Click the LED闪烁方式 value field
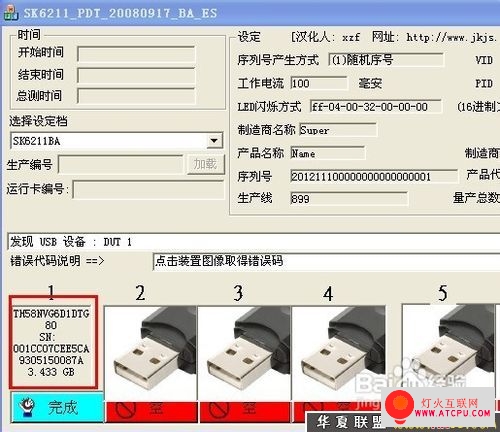Viewport: 500px width, 432px height. pos(376,107)
